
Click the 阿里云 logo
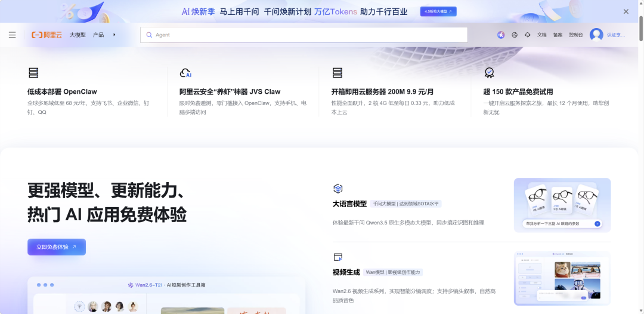[47, 35]
